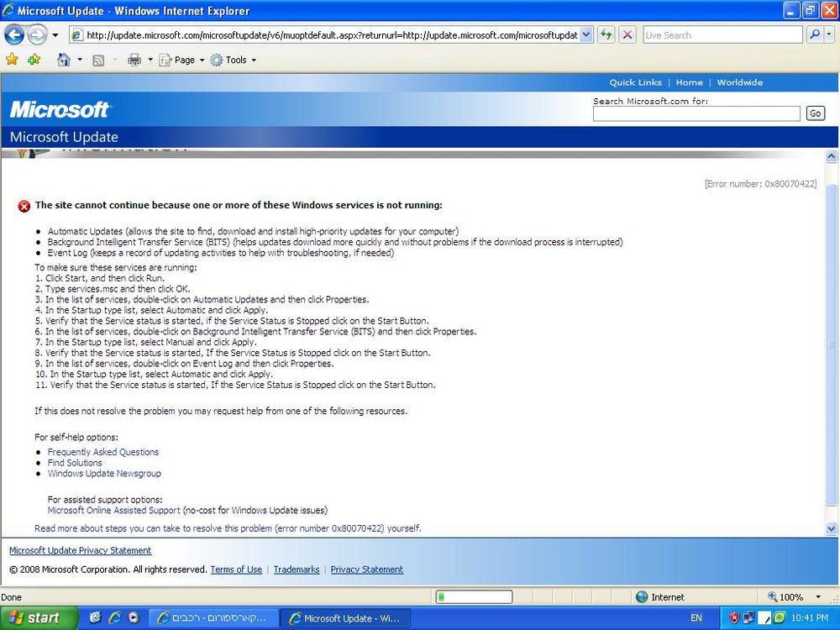The width and height of the screenshot is (840, 630).
Task: Select Microsoft Update taskbar button
Action: point(345,618)
